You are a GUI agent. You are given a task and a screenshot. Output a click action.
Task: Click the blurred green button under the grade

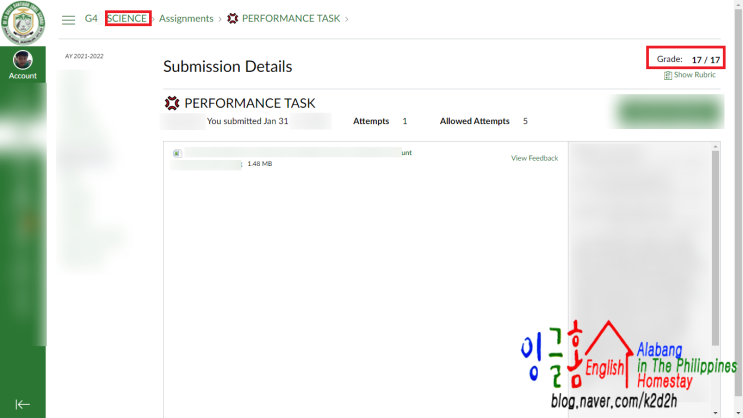670,112
